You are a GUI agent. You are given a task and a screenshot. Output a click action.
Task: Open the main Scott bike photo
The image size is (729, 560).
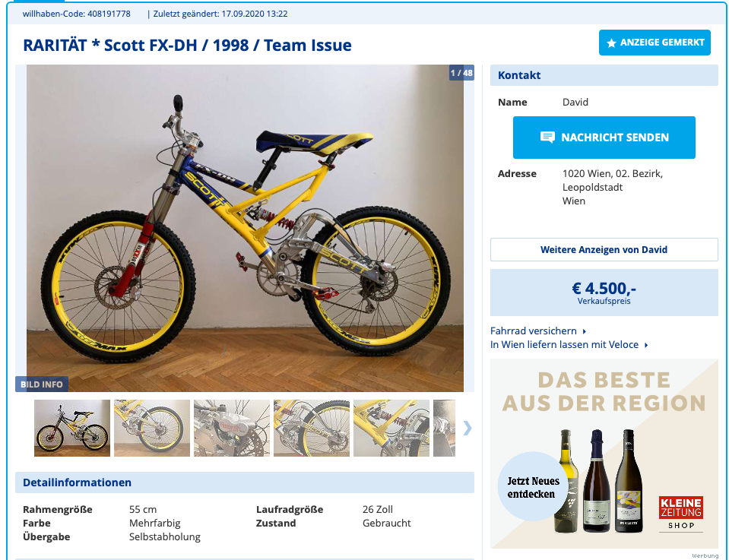click(245, 228)
